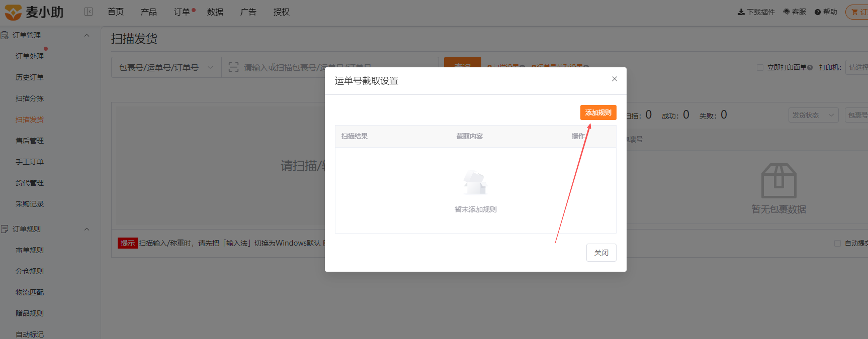The image size is (868, 339).
Task: Open the 包裹号 filter dropdown
Action: pyautogui.click(x=856, y=115)
